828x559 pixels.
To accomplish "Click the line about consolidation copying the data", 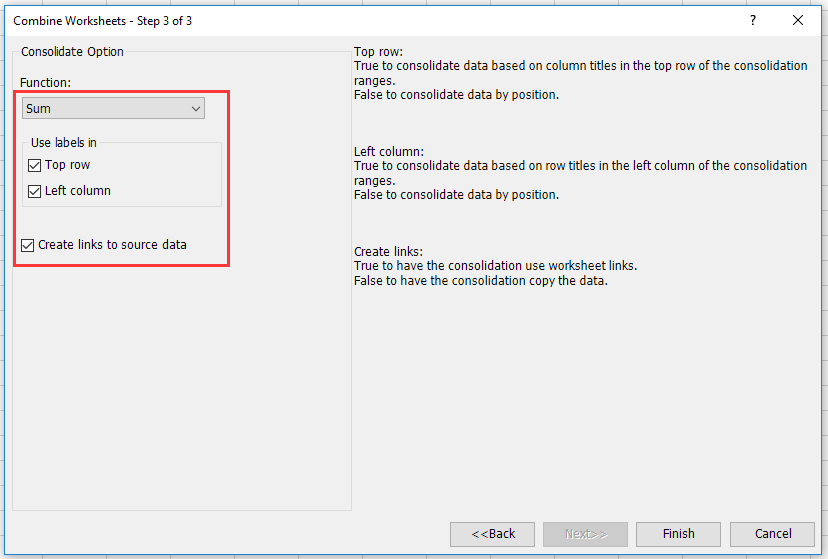I will pyautogui.click(x=481, y=281).
